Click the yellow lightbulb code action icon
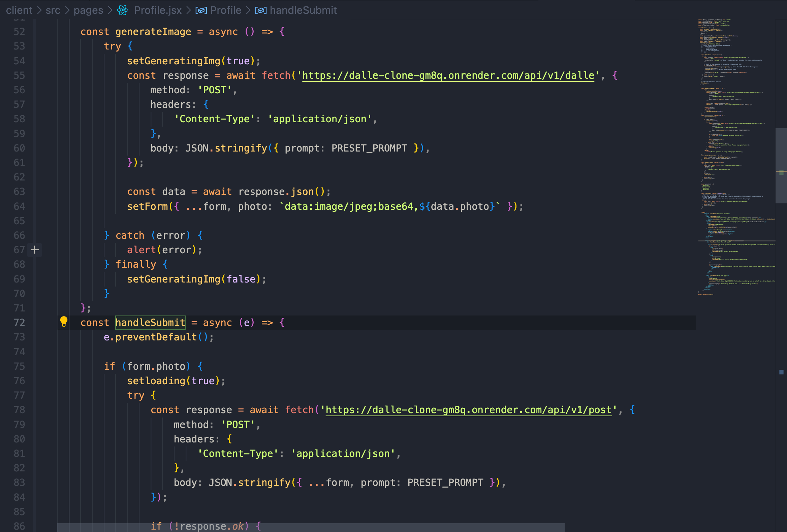 click(x=63, y=322)
